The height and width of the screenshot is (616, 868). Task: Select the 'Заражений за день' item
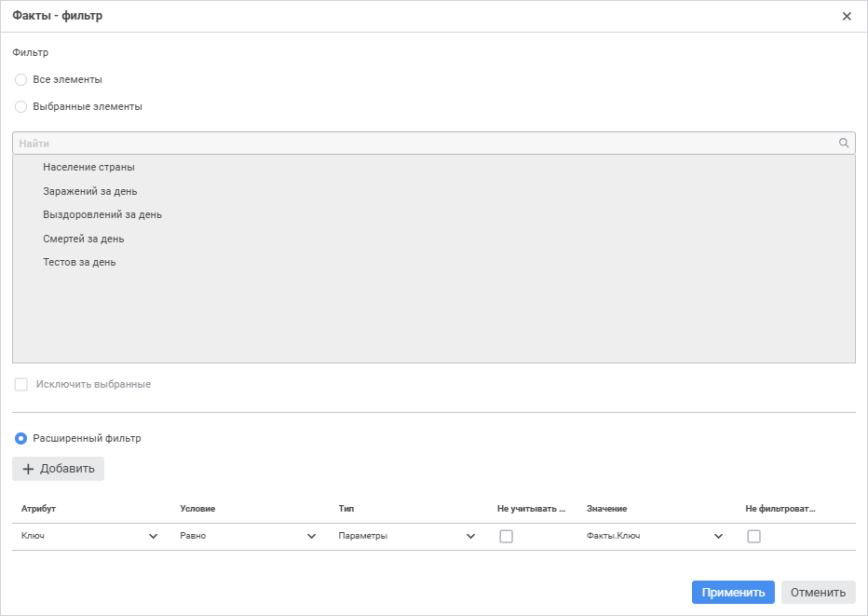coord(90,191)
